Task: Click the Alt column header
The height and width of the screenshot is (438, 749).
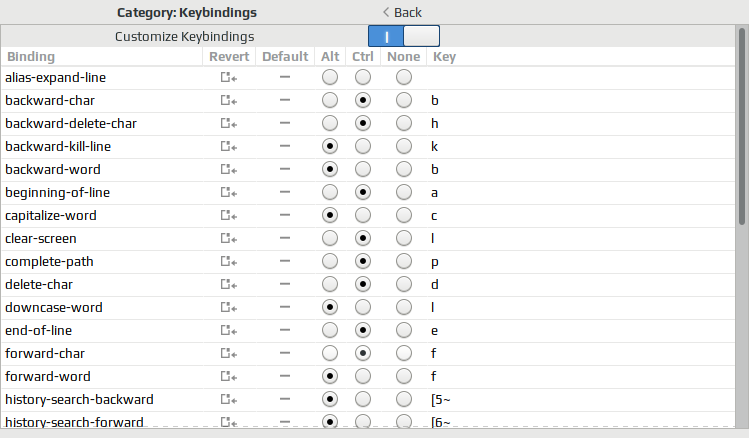Action: pyautogui.click(x=330, y=56)
